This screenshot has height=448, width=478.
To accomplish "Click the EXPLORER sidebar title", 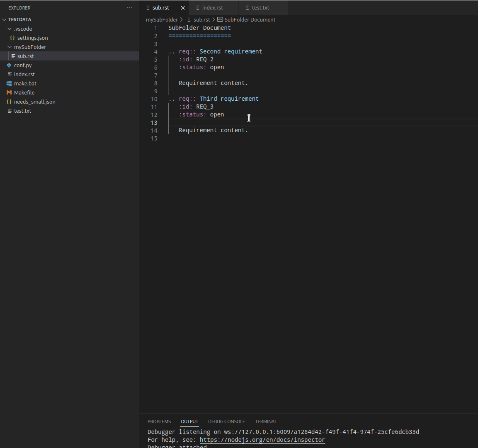I will click(x=19, y=8).
